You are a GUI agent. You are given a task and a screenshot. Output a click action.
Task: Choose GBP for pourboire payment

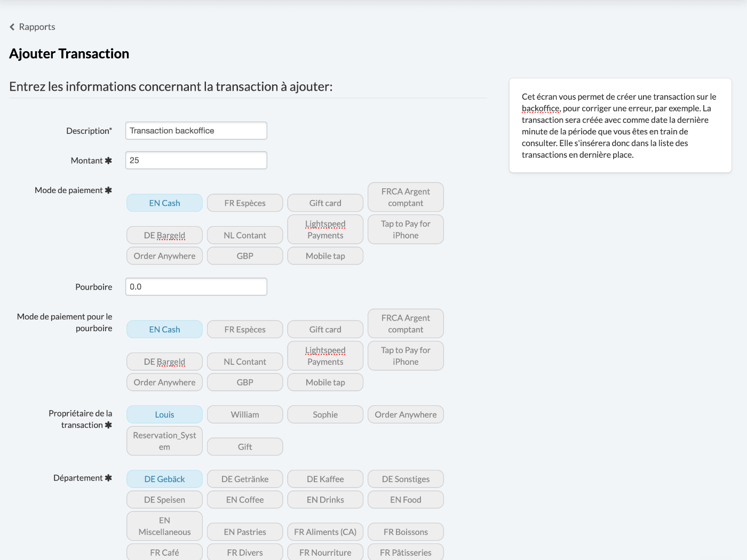[x=245, y=382]
